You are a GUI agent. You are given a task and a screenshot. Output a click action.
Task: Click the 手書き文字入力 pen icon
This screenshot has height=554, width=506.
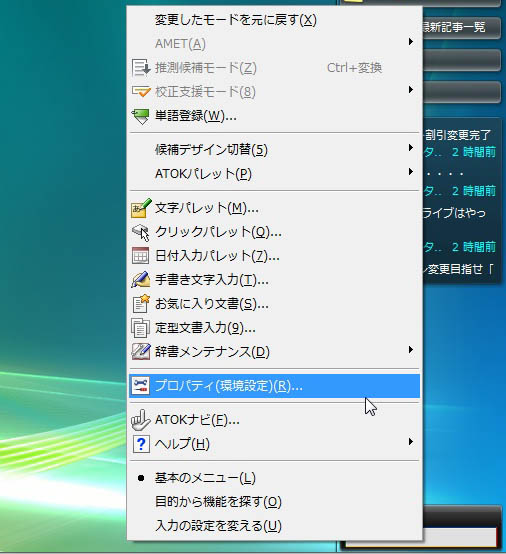click(x=141, y=280)
